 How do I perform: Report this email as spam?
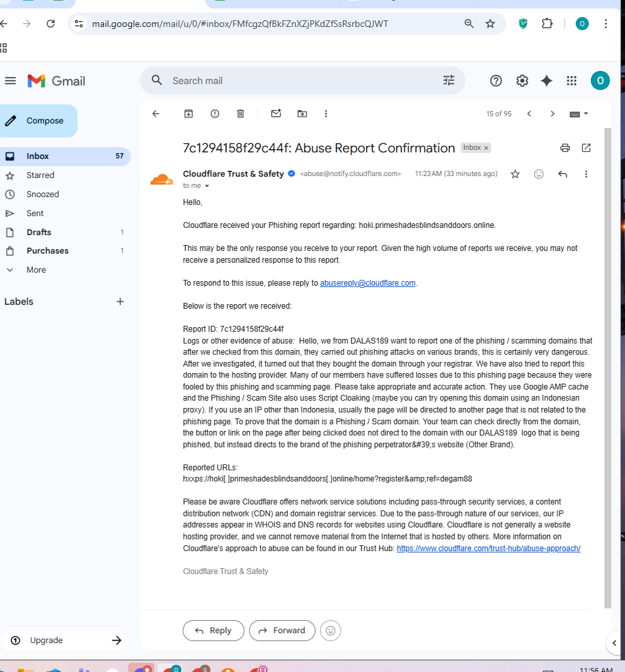click(x=215, y=114)
